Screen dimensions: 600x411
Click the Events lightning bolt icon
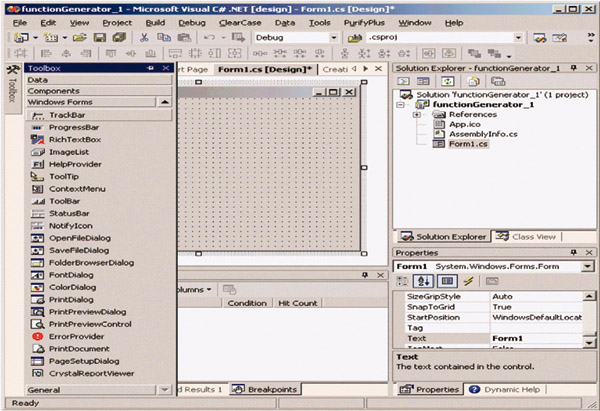pos(466,282)
